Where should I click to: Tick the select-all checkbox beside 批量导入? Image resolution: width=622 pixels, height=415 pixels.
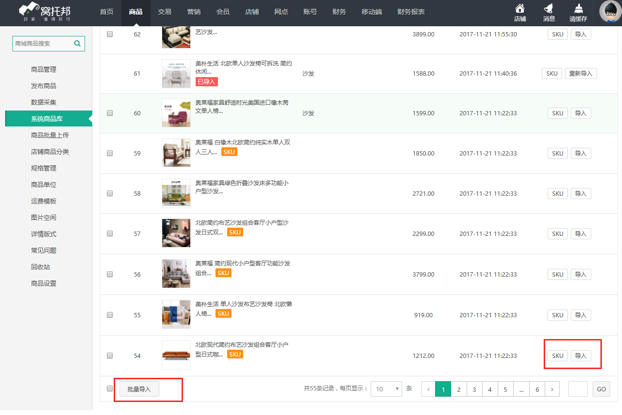pyautogui.click(x=110, y=388)
